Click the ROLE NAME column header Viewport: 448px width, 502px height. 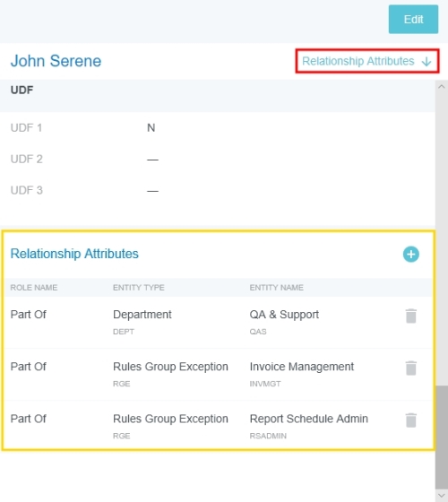(x=34, y=288)
